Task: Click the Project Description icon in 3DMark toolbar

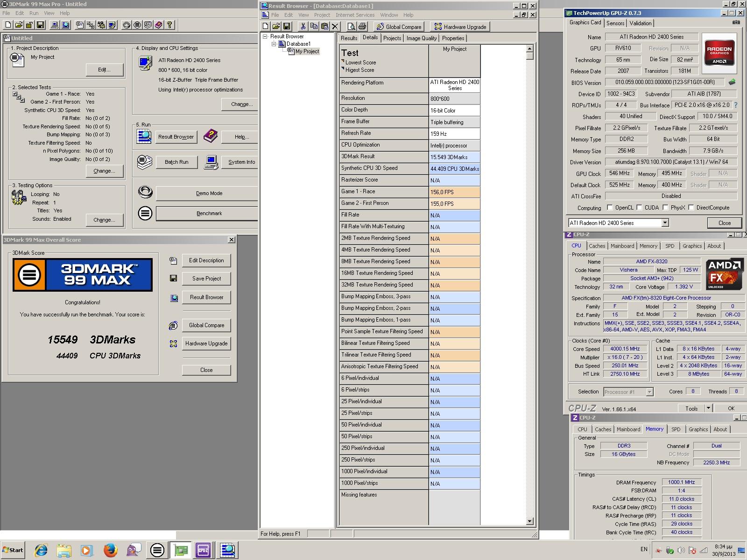Action: [x=80, y=25]
